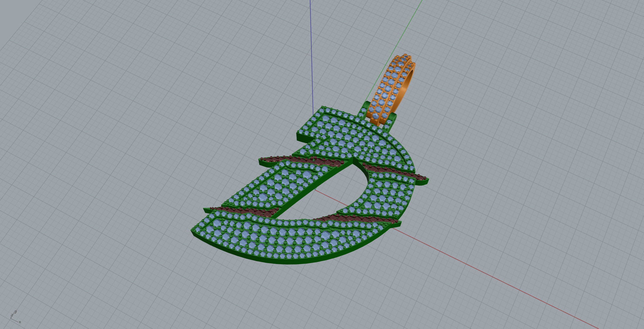Click the world axis icon in the viewport corner
This screenshot has width=644, height=329.
[x=15, y=317]
